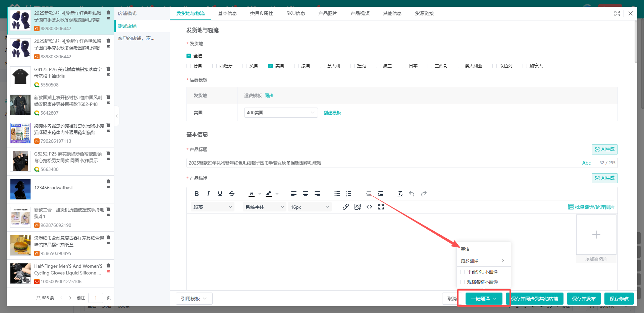This screenshot has width=644, height=313.
Task: Switch to 产品图片 tab
Action: pos(328,13)
